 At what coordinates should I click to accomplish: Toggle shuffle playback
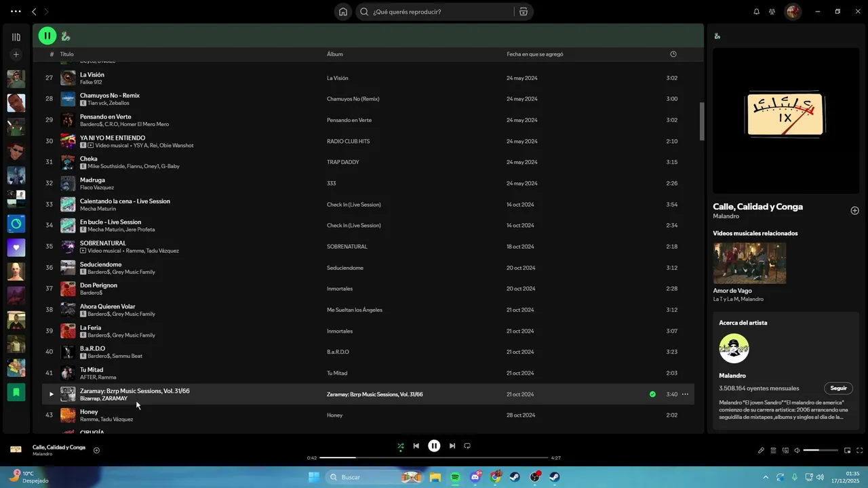click(x=400, y=446)
